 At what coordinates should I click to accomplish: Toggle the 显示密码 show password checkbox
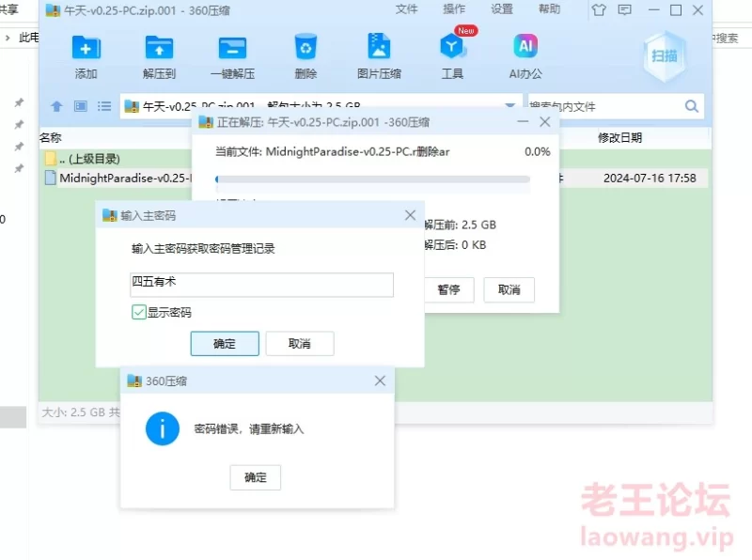(x=138, y=312)
